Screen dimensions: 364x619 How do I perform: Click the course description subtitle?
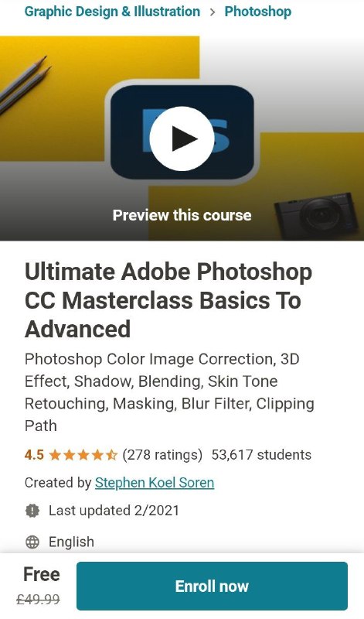(169, 392)
